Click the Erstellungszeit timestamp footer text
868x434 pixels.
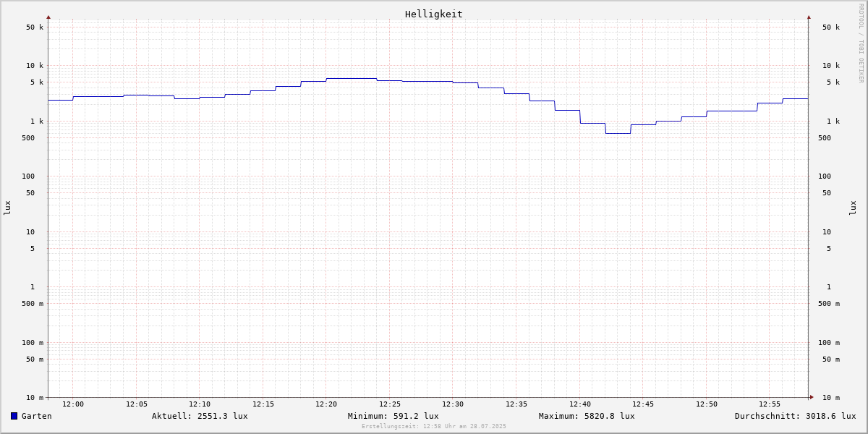pos(434,426)
